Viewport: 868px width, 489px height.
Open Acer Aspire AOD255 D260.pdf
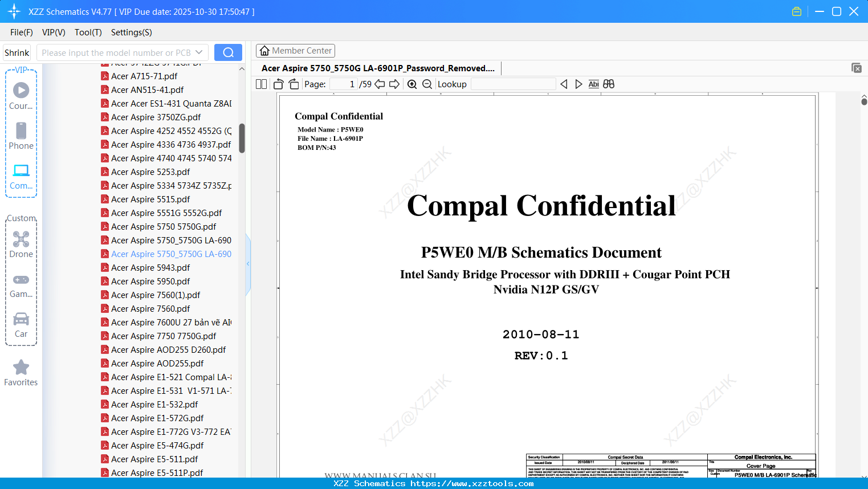pos(163,349)
